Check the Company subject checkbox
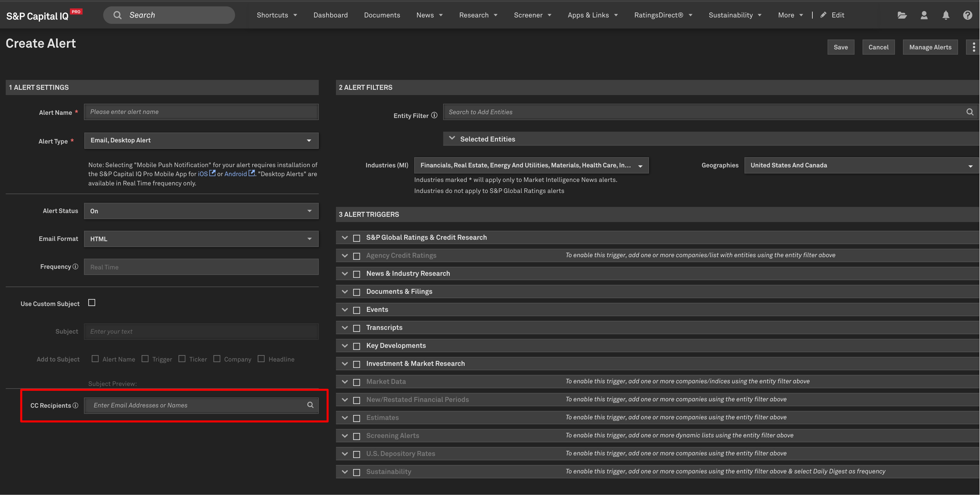This screenshot has width=980, height=495. tap(217, 359)
